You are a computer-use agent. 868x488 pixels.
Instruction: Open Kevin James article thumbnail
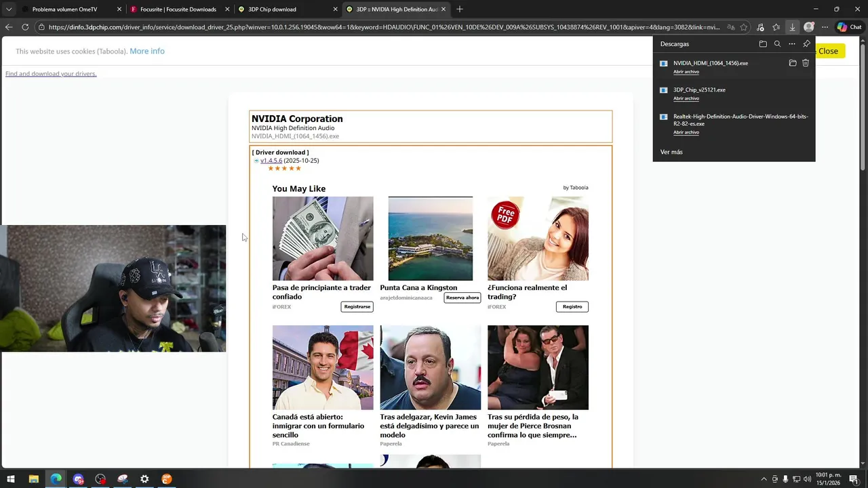click(431, 367)
